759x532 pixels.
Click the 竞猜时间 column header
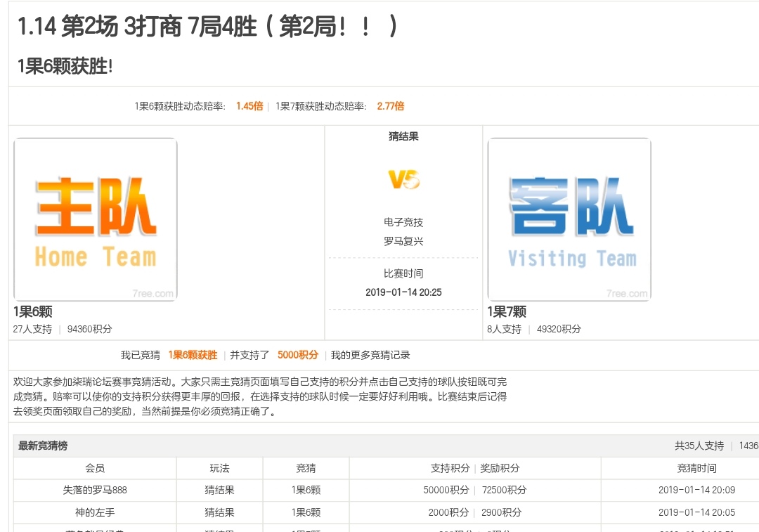coord(696,468)
